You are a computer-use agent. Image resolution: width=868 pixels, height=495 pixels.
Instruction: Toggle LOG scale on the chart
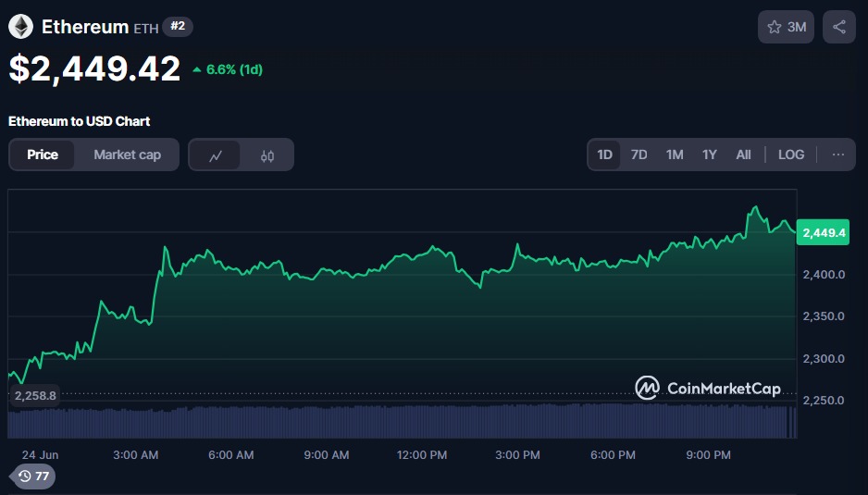tap(791, 155)
